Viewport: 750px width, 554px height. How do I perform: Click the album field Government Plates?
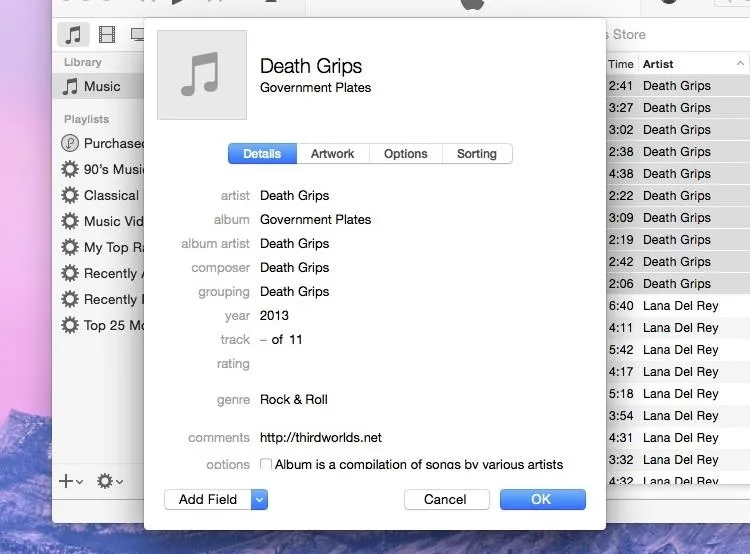pos(316,220)
